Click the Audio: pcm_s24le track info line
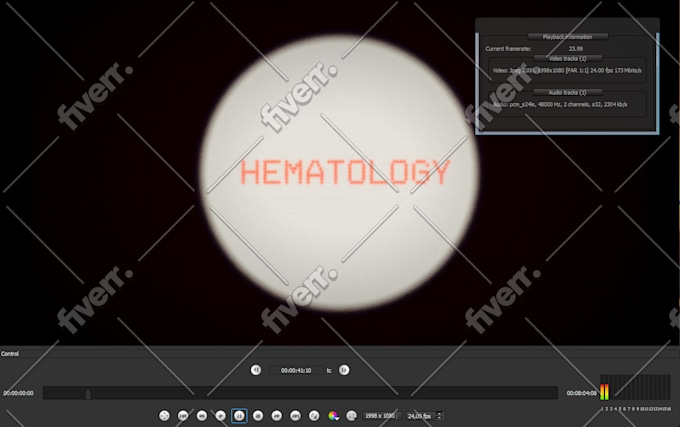680x427 pixels. (560, 104)
